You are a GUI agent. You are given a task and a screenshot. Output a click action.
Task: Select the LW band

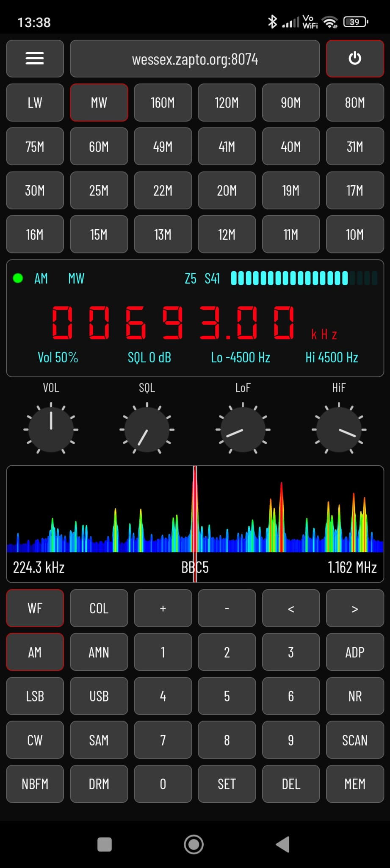pos(35,103)
